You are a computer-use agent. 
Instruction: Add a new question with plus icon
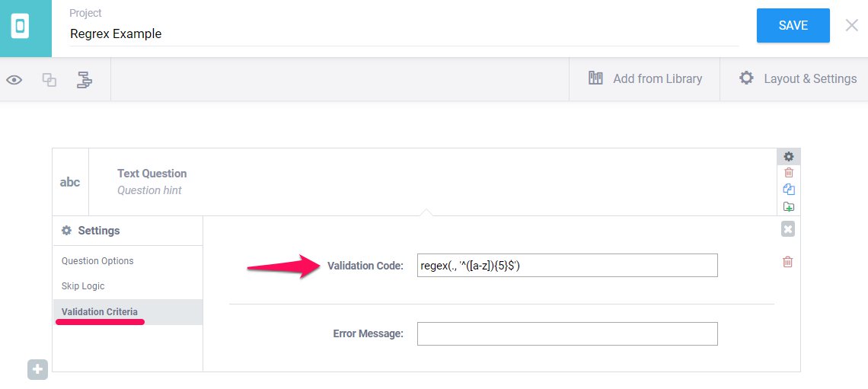38,369
